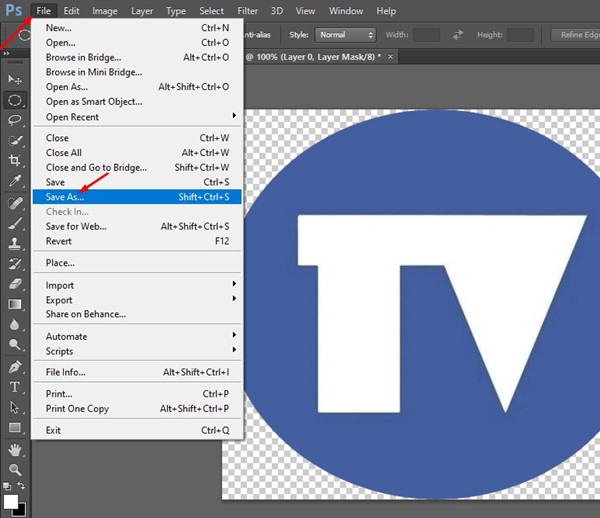Select the Eyedropper tool
Viewport: 600px width, 518px height.
[15, 181]
